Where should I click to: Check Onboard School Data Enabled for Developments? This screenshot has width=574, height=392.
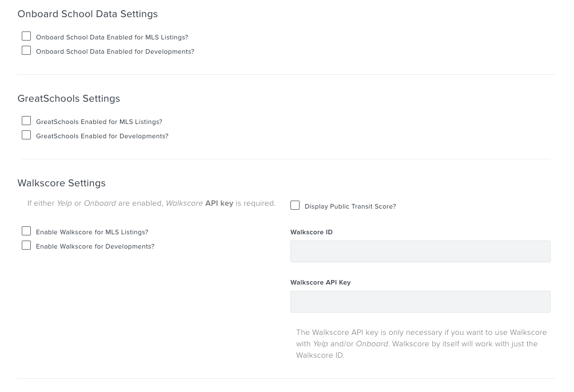point(26,50)
